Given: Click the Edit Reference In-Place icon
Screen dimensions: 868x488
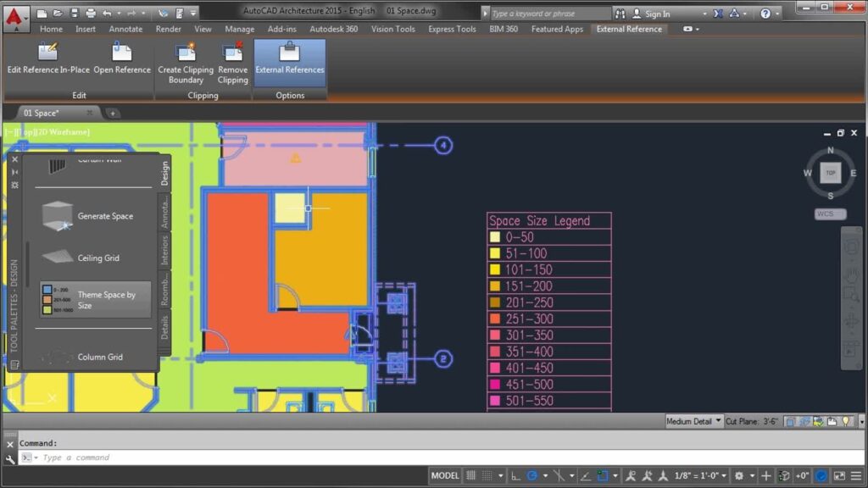Looking at the screenshot, I should click(x=48, y=52).
